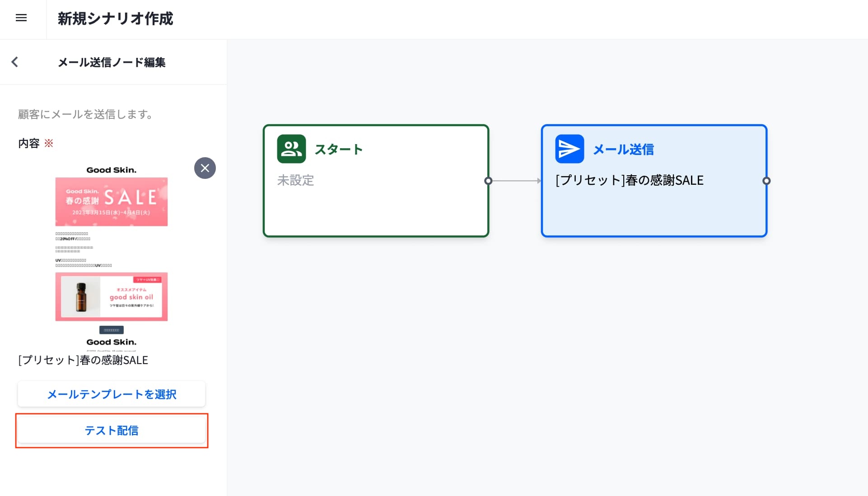Remove the selected email template with X
868x496 pixels.
pyautogui.click(x=205, y=168)
